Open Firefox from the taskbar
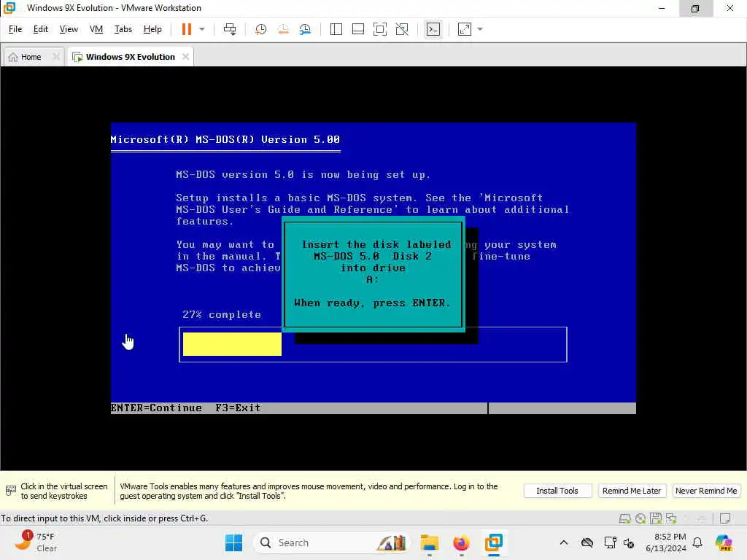747x560 pixels. coord(461,542)
